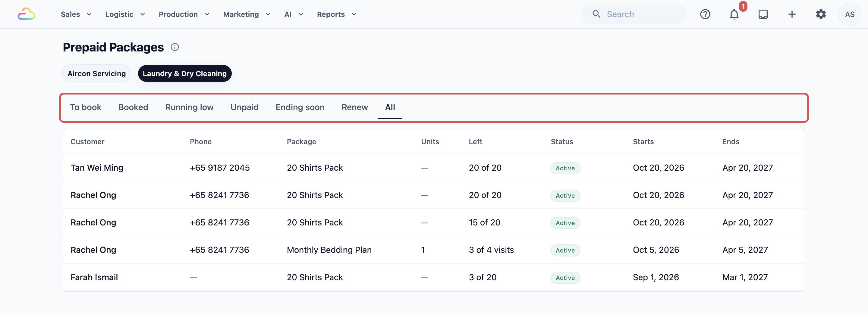Viewport: 868px width, 313px height.
Task: Click the plus create icon
Action: (792, 14)
